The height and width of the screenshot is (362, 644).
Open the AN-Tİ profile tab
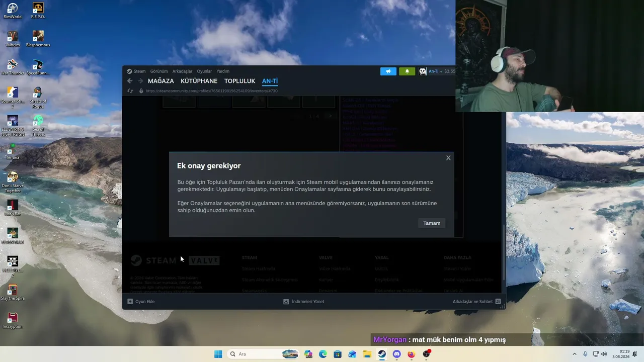pyautogui.click(x=270, y=81)
